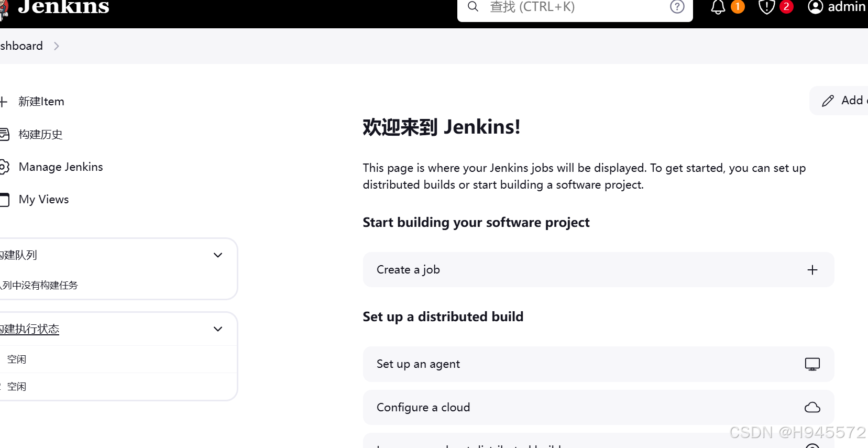Open the 构建执行状态 link
Image resolution: width=868 pixels, height=448 pixels.
[29, 329]
